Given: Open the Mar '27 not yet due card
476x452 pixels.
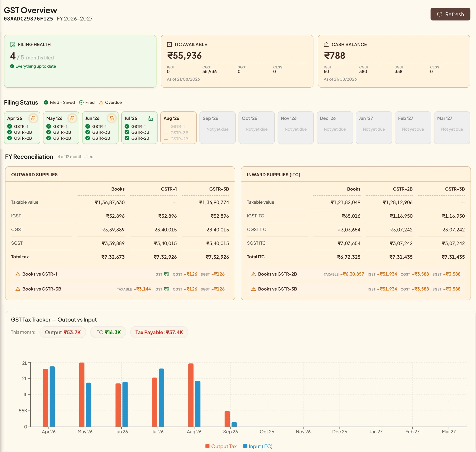Looking at the screenshot, I should coord(452,128).
